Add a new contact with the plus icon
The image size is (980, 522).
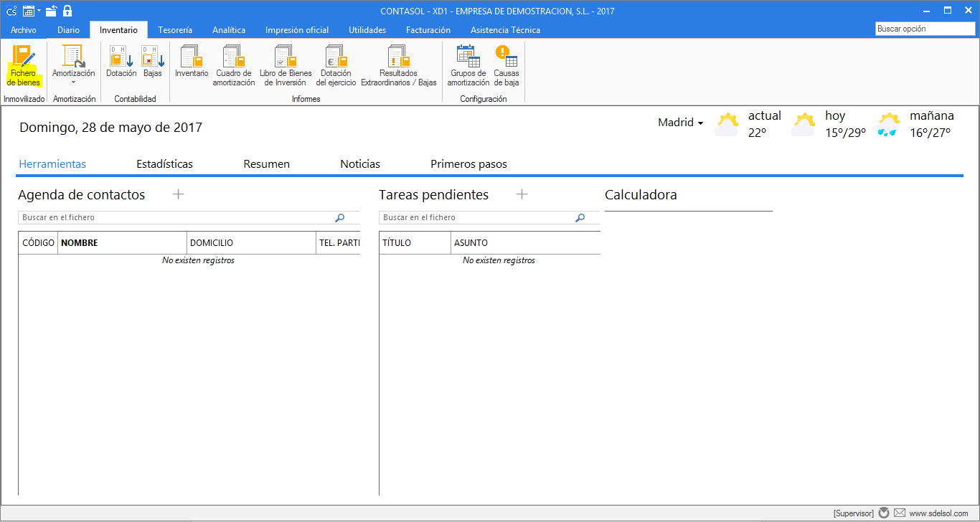tap(179, 194)
